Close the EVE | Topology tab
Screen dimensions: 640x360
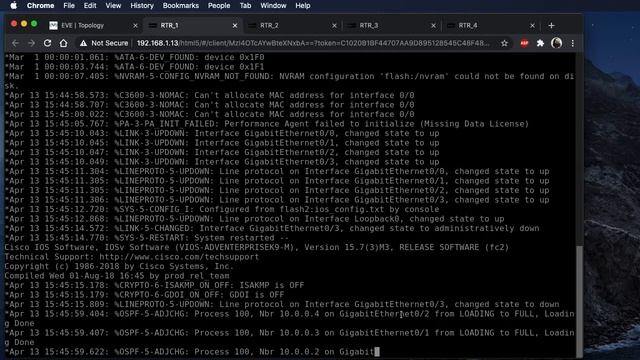(x=135, y=26)
